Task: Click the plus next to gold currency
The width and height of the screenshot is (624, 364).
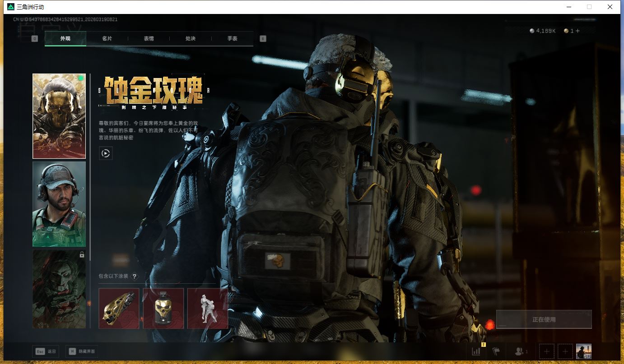Action: pyautogui.click(x=577, y=31)
